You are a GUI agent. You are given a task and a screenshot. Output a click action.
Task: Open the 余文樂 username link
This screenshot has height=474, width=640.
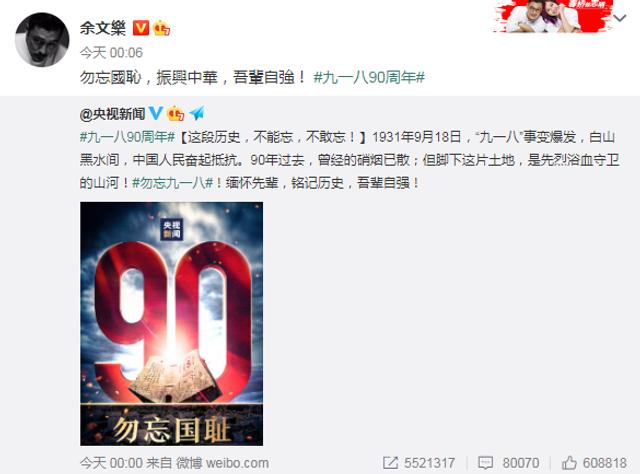click(103, 28)
